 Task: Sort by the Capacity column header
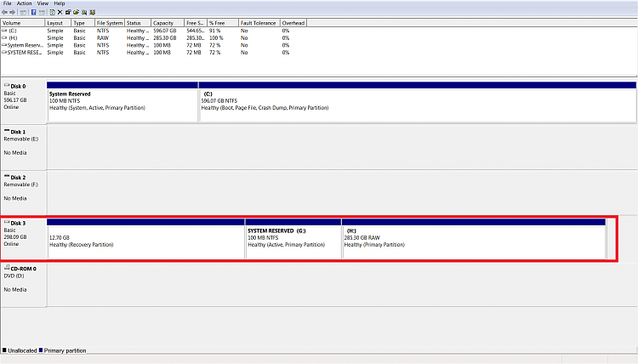pyautogui.click(x=168, y=23)
